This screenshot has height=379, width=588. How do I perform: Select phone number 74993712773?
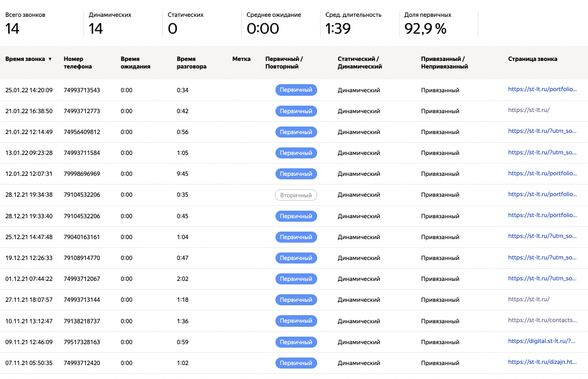pos(82,111)
